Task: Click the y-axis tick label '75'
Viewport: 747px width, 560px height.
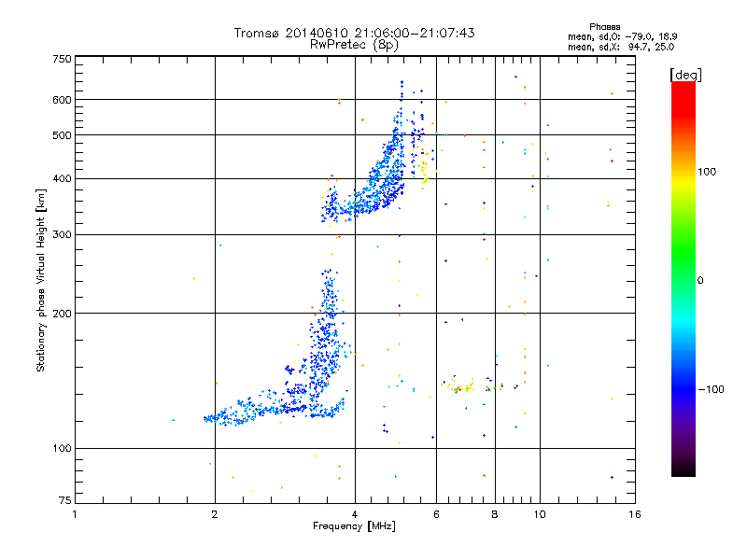Action: (65, 500)
